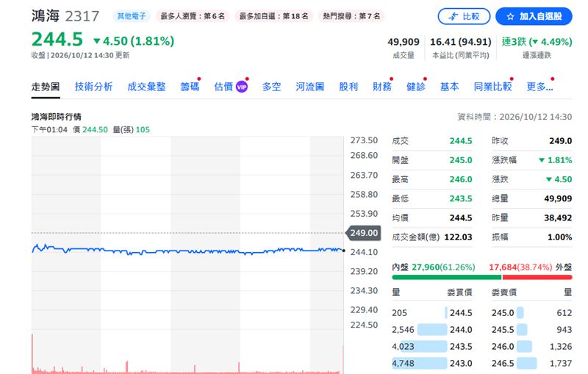Open the 成交彙整 tab
588x374 pixels.
click(146, 87)
